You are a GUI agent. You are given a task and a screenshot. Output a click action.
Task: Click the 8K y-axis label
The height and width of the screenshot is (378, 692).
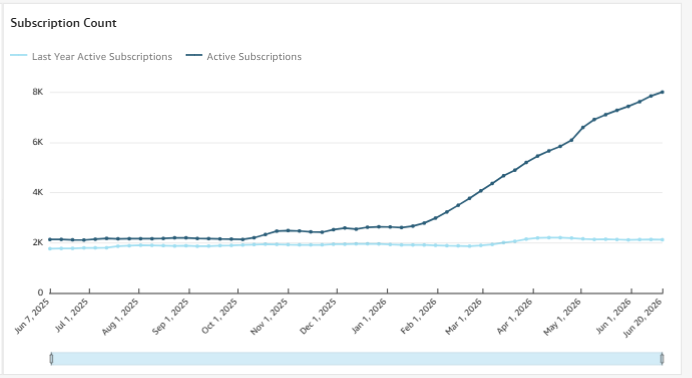(38, 92)
